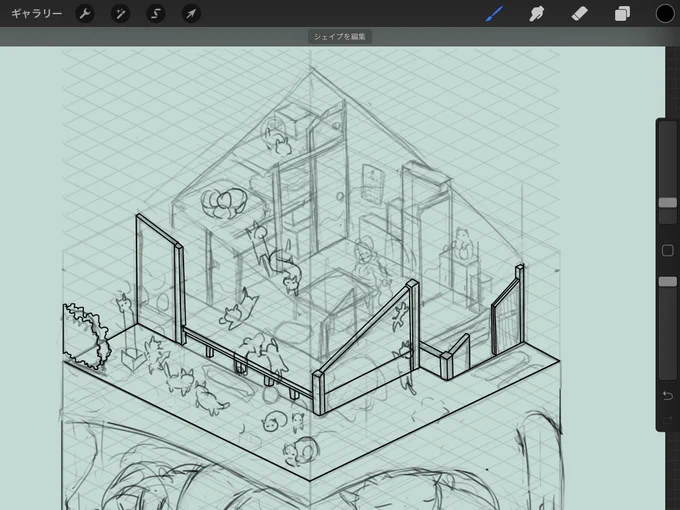Select the Smudge finger tool

[536, 14]
